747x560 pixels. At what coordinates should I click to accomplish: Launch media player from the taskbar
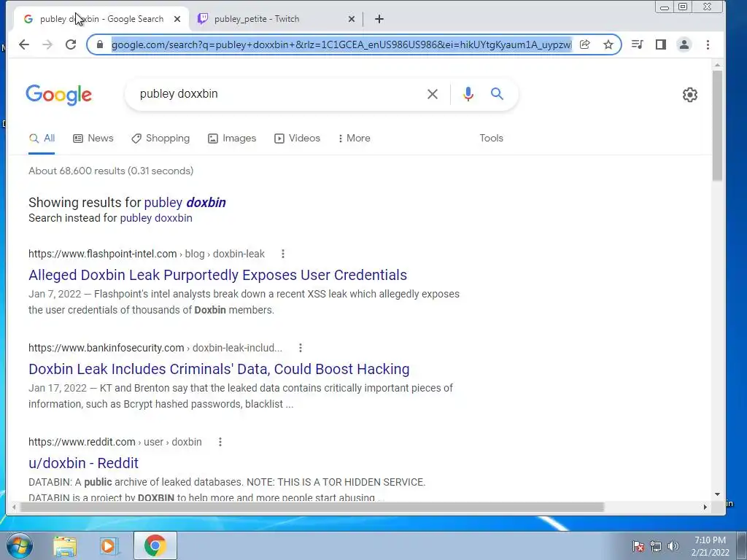(x=109, y=546)
